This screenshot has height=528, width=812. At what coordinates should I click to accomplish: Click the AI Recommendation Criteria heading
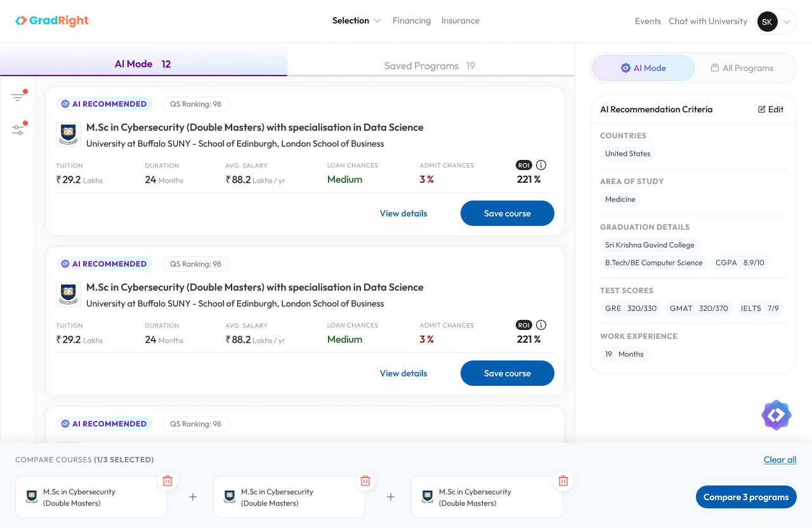(x=657, y=109)
